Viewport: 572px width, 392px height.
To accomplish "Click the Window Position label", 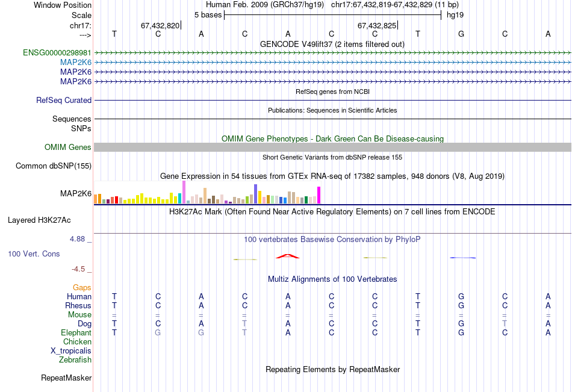I will (x=63, y=5).
